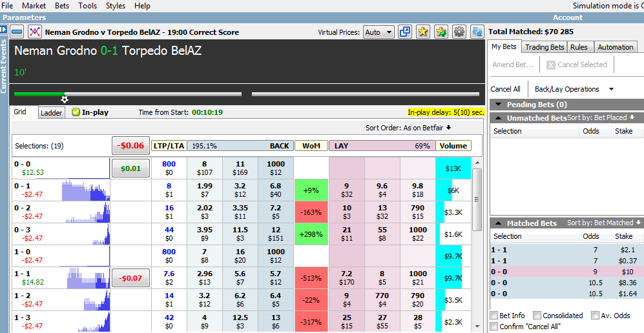The height and width of the screenshot is (333, 644).
Task: Open the File menu
Action: (x=7, y=6)
